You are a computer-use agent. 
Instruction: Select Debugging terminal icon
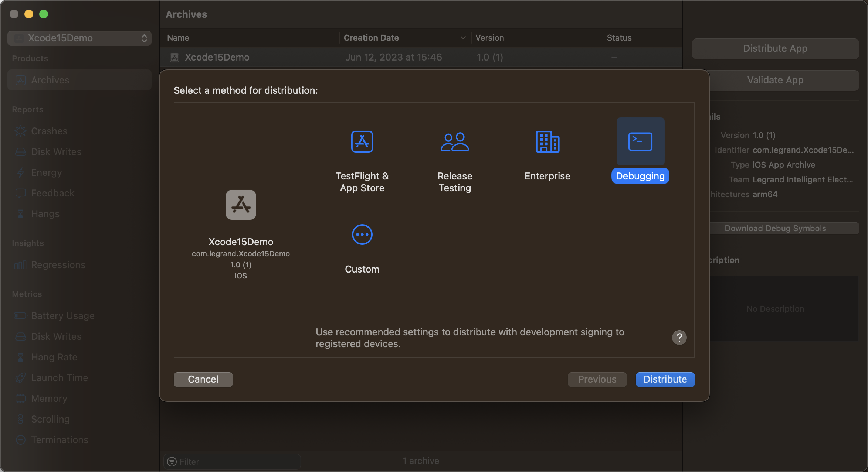640,141
